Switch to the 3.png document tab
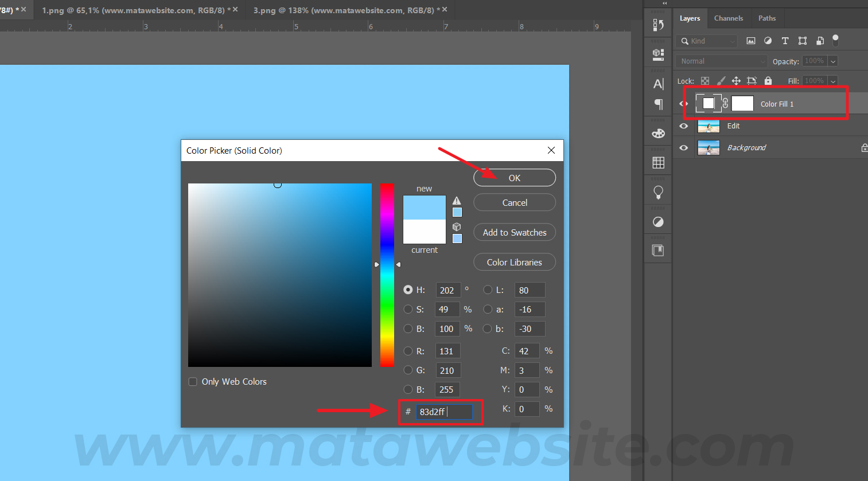 tap(343, 10)
